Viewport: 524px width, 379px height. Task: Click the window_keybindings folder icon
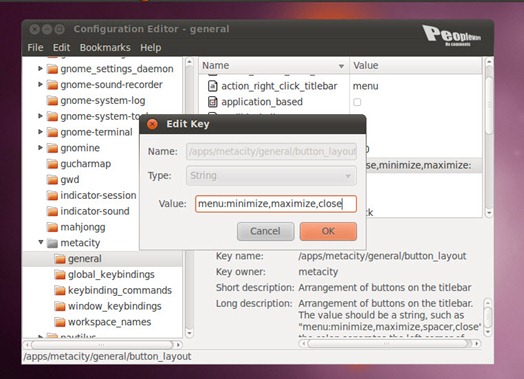[60, 306]
